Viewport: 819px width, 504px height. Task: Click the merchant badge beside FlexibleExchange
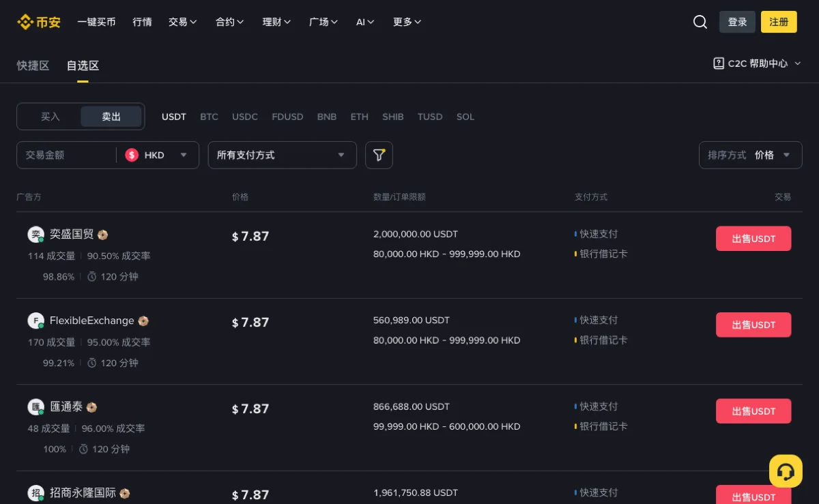[x=143, y=321]
